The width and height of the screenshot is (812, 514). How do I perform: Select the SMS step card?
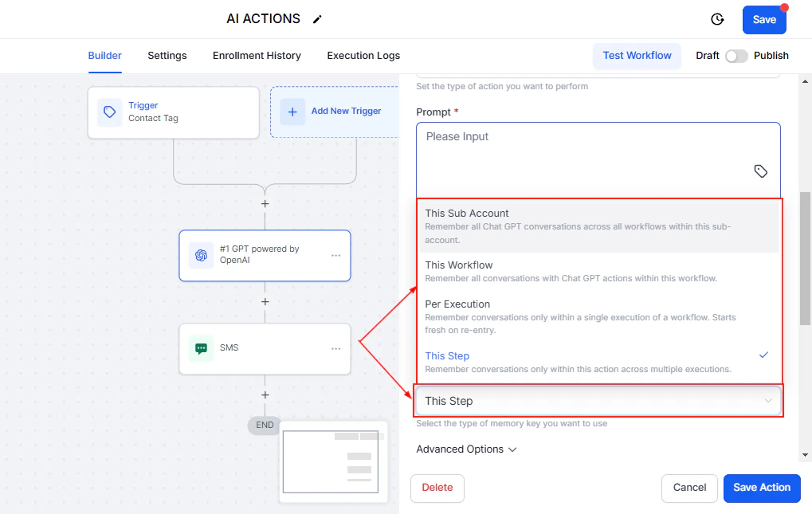pyautogui.click(x=265, y=349)
